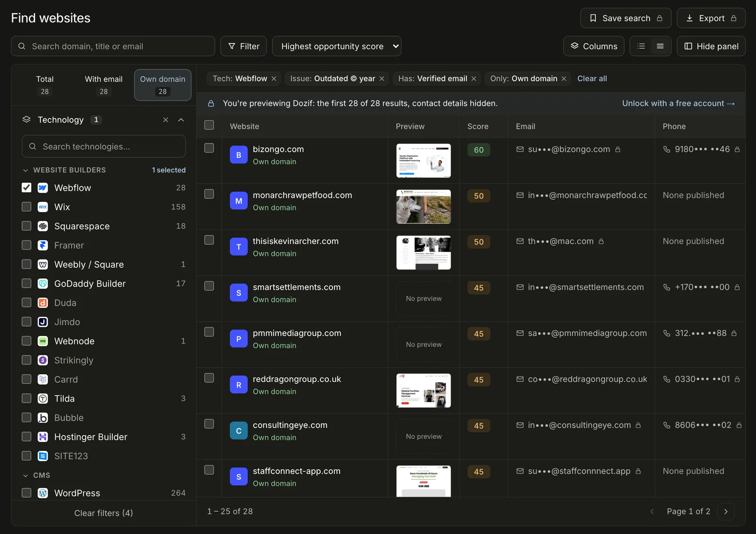Clear the Technology filter with its X
The height and width of the screenshot is (534, 756).
click(165, 120)
